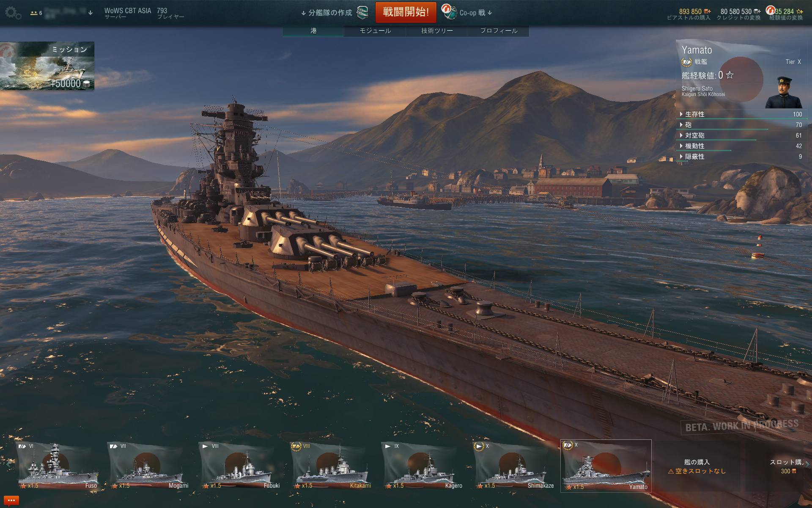Click commander Shigeru Sato portrait

coord(784,92)
